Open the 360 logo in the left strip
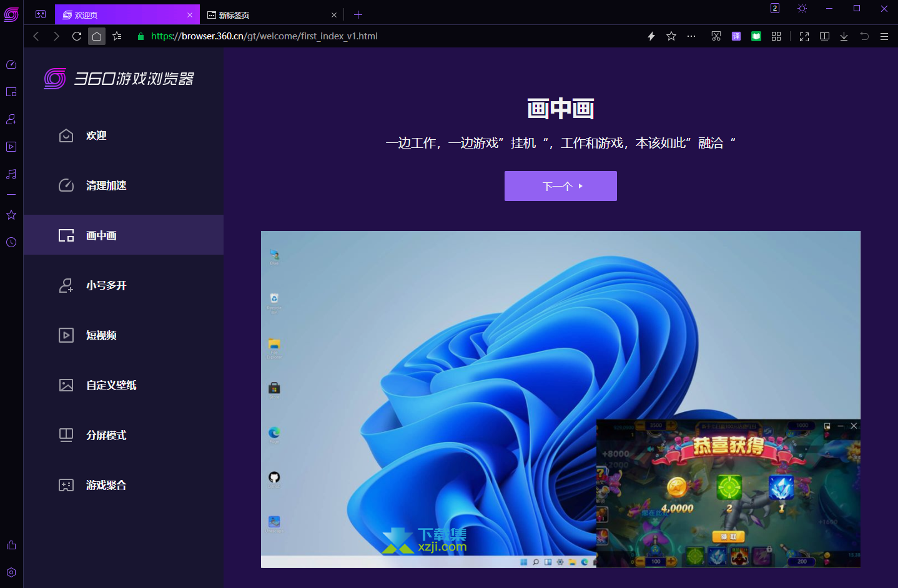 pyautogui.click(x=11, y=14)
